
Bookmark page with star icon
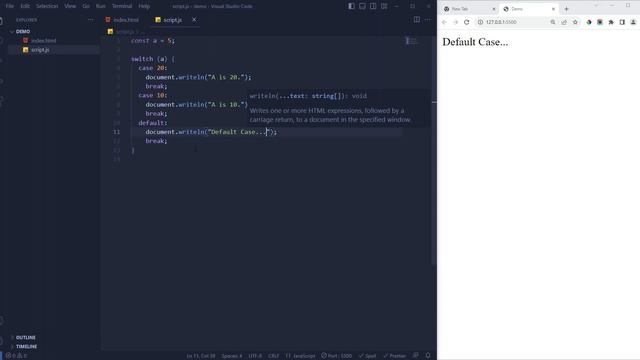(x=575, y=22)
